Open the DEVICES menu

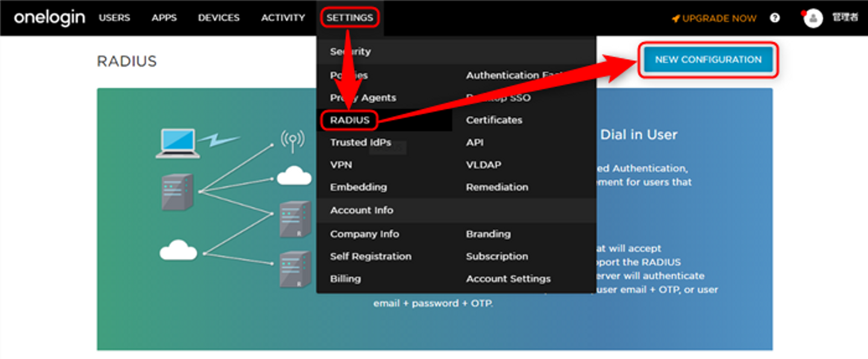(219, 18)
